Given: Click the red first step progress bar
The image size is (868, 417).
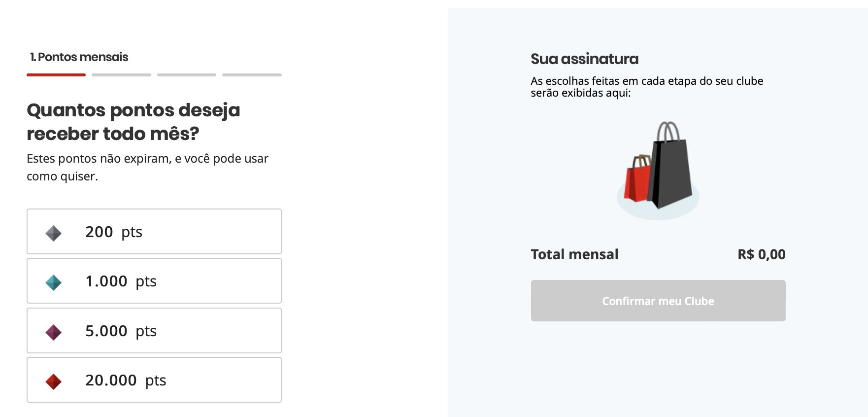Looking at the screenshot, I should click(x=56, y=75).
